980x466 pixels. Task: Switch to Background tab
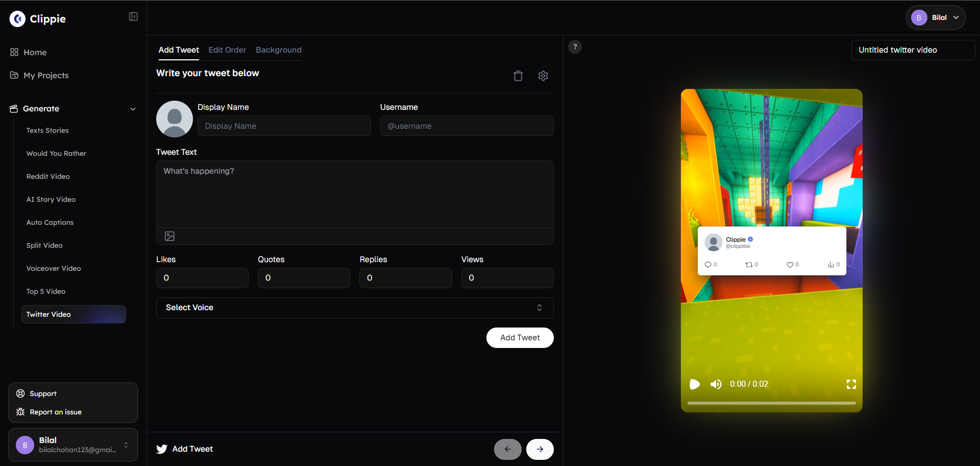point(279,50)
